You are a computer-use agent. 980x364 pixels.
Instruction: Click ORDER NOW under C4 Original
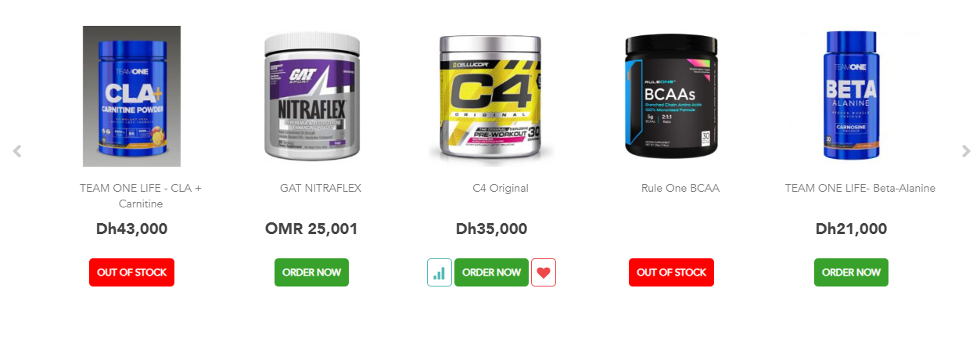click(x=491, y=272)
